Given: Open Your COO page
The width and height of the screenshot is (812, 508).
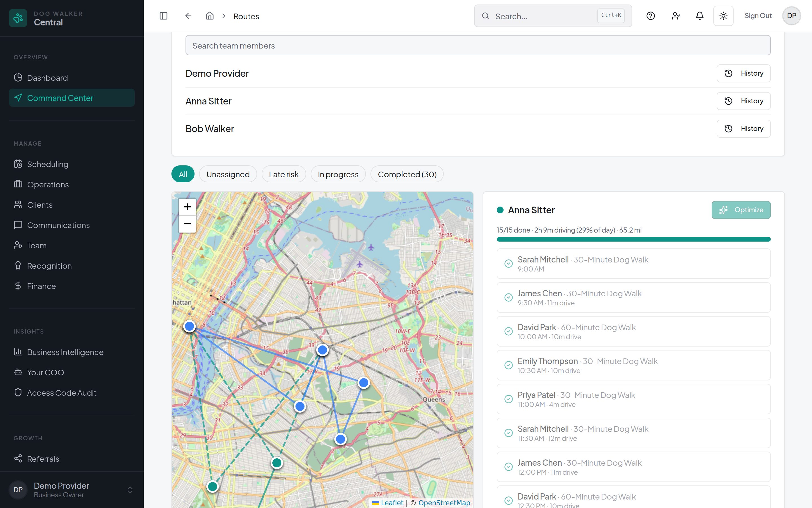Looking at the screenshot, I should tap(72, 372).
